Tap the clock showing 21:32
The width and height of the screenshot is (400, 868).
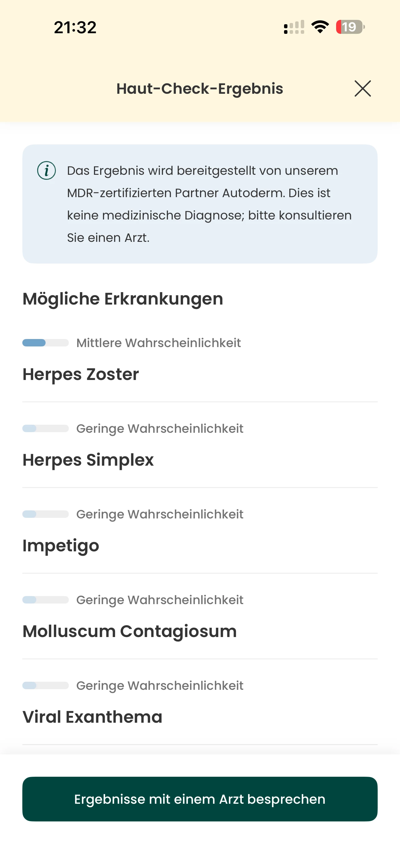pos(75,27)
